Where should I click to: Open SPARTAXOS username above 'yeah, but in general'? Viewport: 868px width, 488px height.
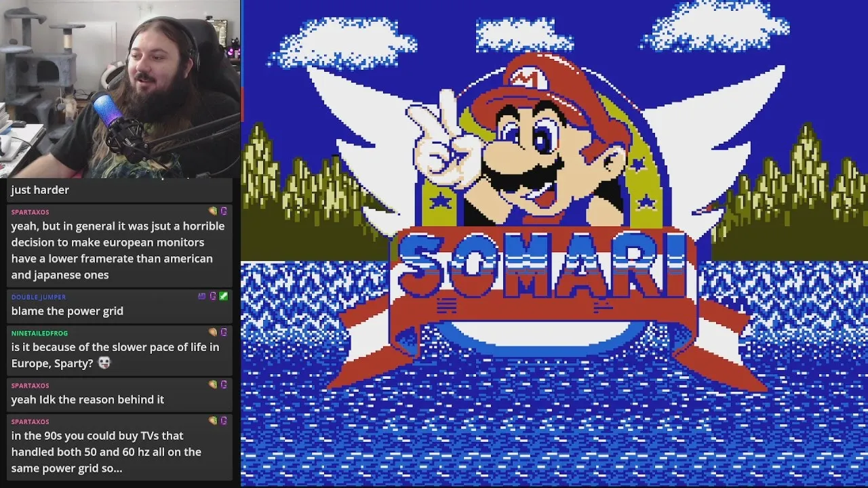coord(30,212)
